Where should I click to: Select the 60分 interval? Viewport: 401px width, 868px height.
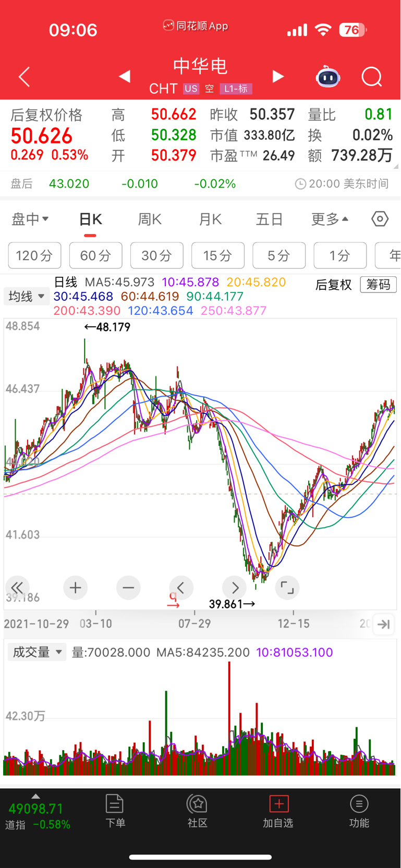point(96,255)
